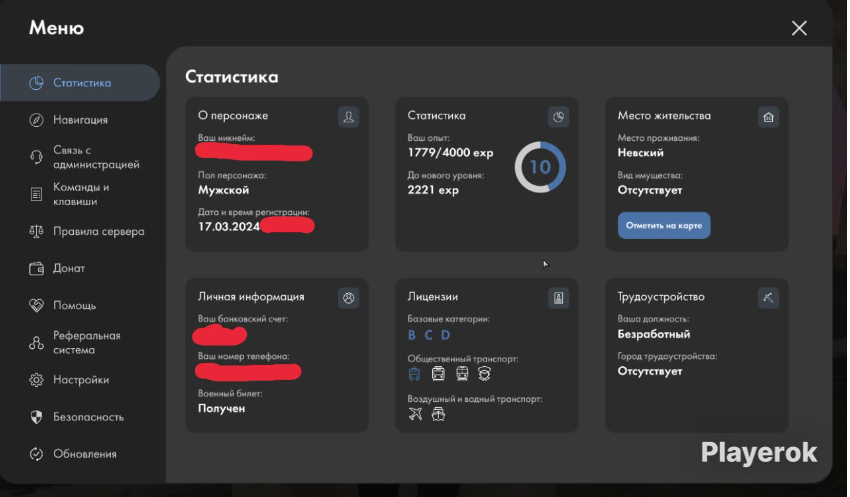
Task: Click the Безработный job title
Action: click(654, 334)
